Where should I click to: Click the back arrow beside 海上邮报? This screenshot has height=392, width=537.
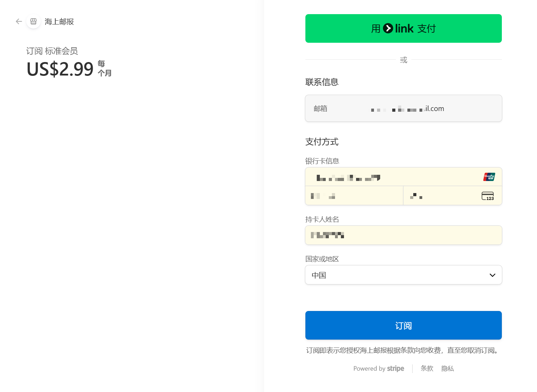[19, 21]
